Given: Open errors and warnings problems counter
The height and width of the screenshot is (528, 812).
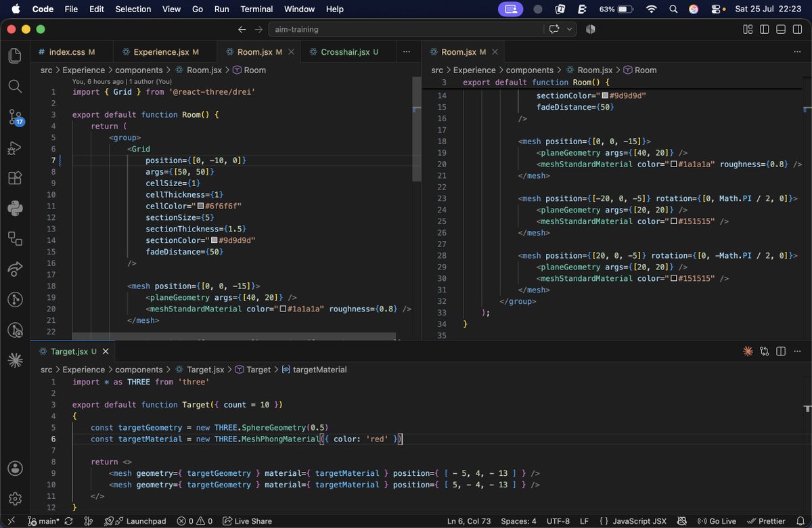Looking at the screenshot, I should [195, 521].
